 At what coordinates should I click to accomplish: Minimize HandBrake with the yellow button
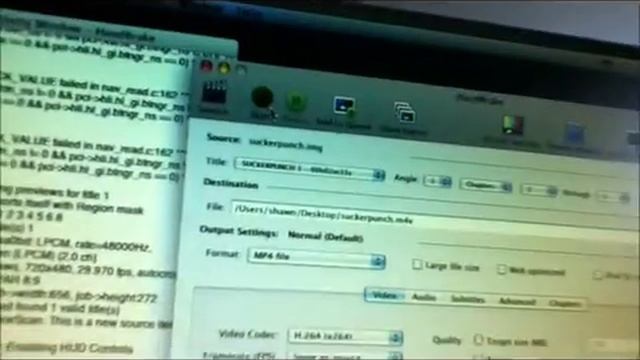pyautogui.click(x=224, y=68)
